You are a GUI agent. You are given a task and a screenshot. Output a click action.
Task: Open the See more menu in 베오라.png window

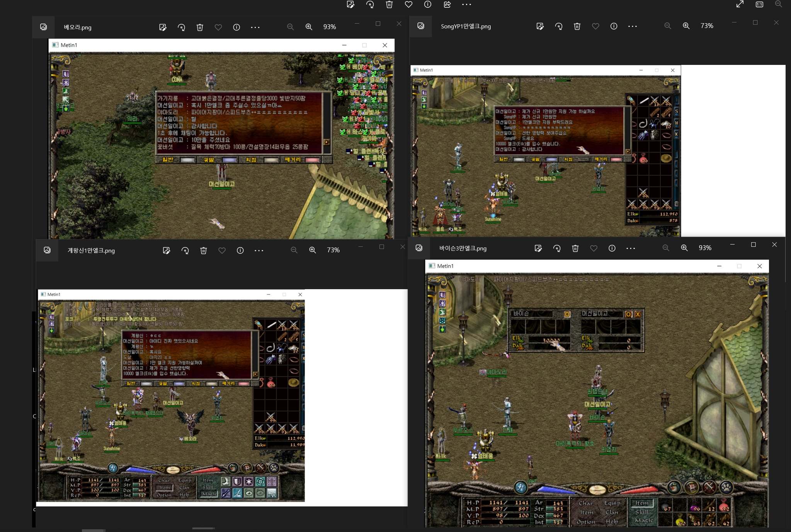point(255,27)
